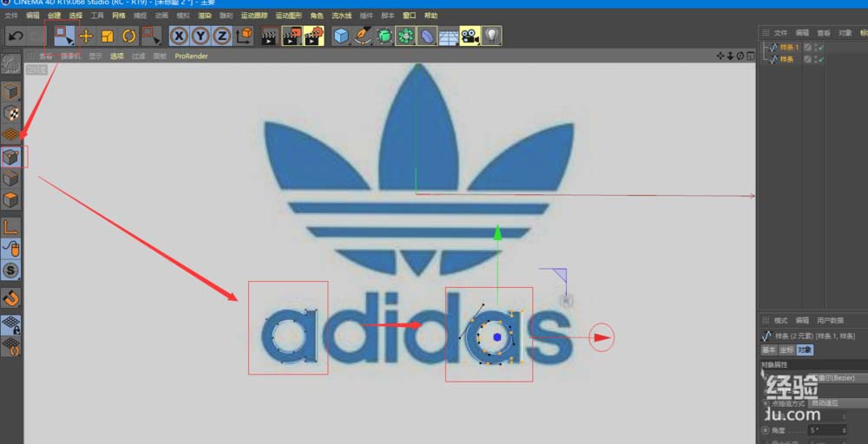
Task: Click the Locked Workplane icon
Action: tap(11, 325)
